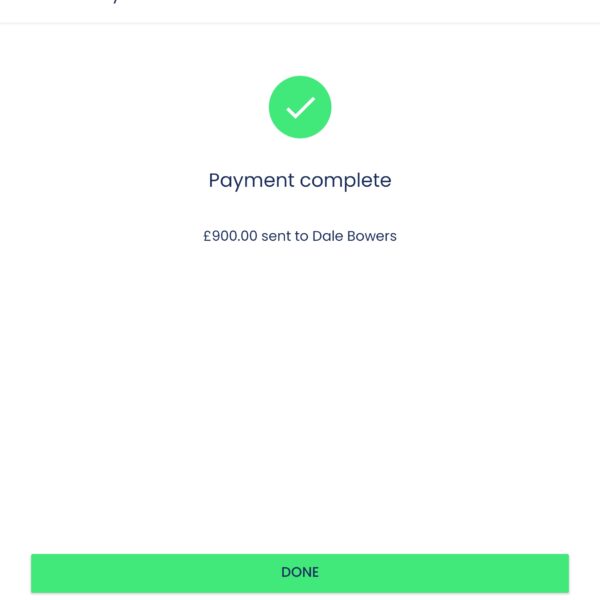Click the DONE label text

point(300,572)
